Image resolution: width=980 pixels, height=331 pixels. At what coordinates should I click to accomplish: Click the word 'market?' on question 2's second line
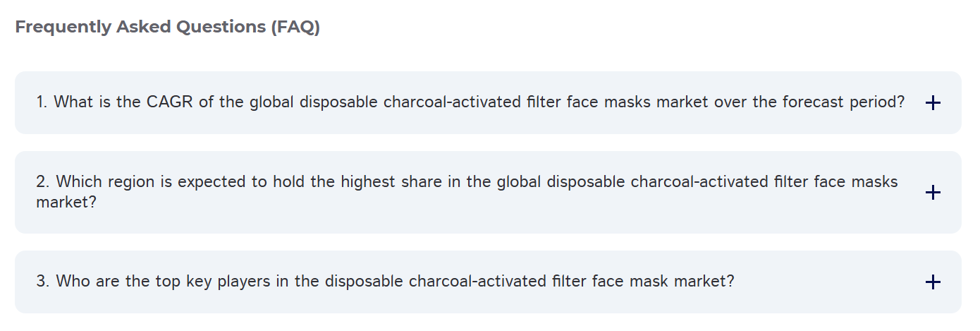coord(66,203)
